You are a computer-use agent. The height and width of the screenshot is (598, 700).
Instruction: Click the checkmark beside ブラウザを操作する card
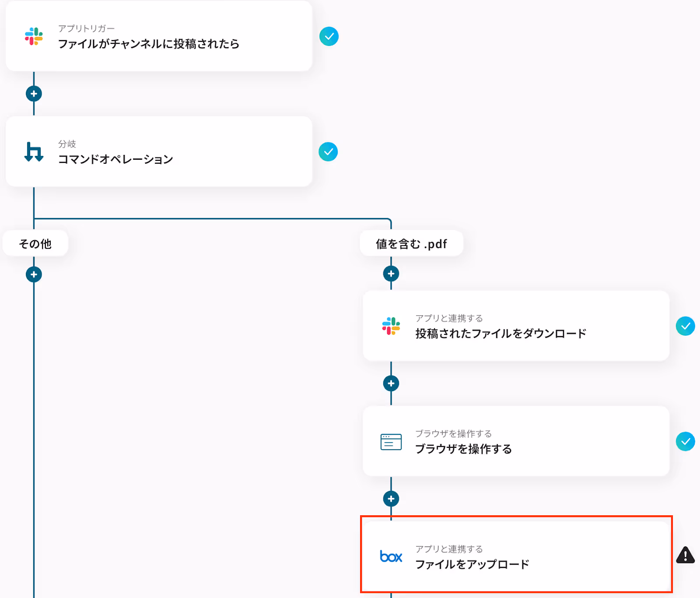(x=686, y=442)
